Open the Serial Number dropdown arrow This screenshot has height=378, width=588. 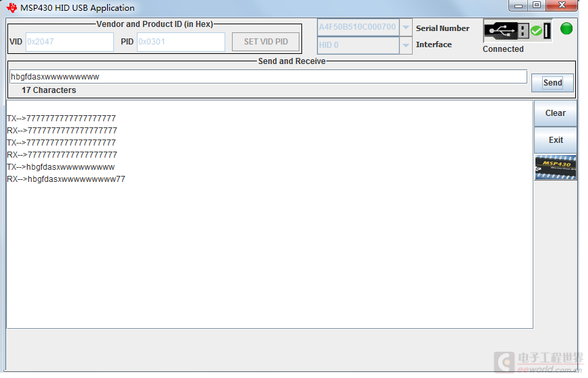tap(406, 28)
